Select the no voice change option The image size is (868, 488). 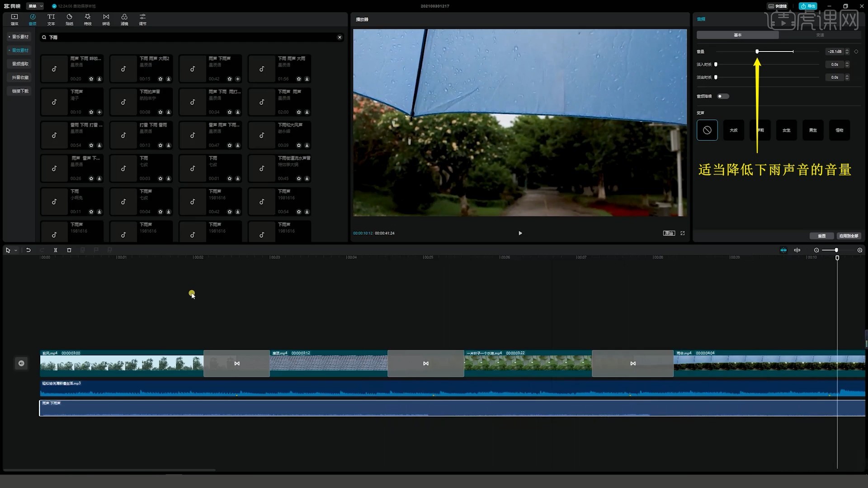(707, 130)
